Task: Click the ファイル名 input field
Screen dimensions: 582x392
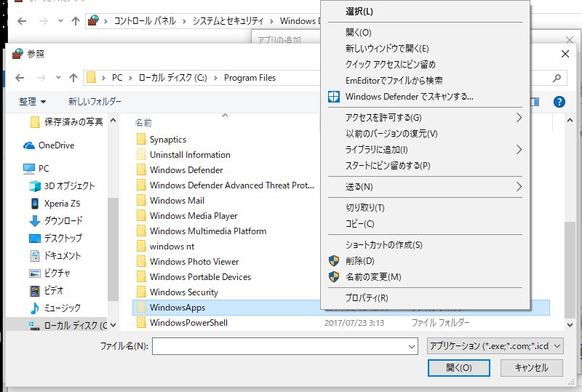Action: 285,346
